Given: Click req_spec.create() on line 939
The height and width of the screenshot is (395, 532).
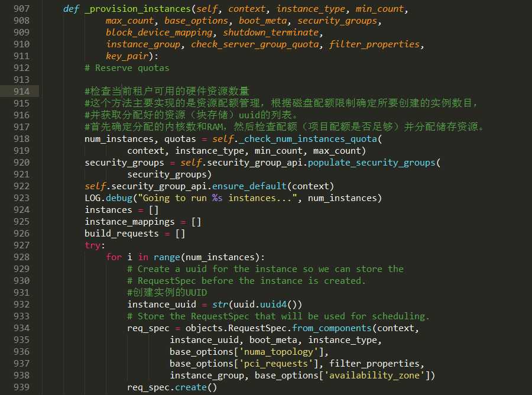Looking at the screenshot, I should (172, 387).
